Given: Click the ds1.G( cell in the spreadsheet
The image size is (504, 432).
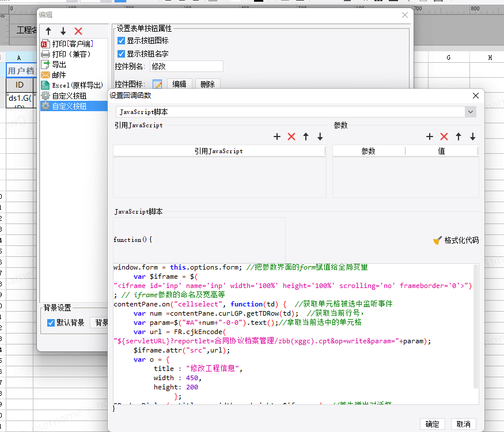Looking at the screenshot, I should (20, 100).
